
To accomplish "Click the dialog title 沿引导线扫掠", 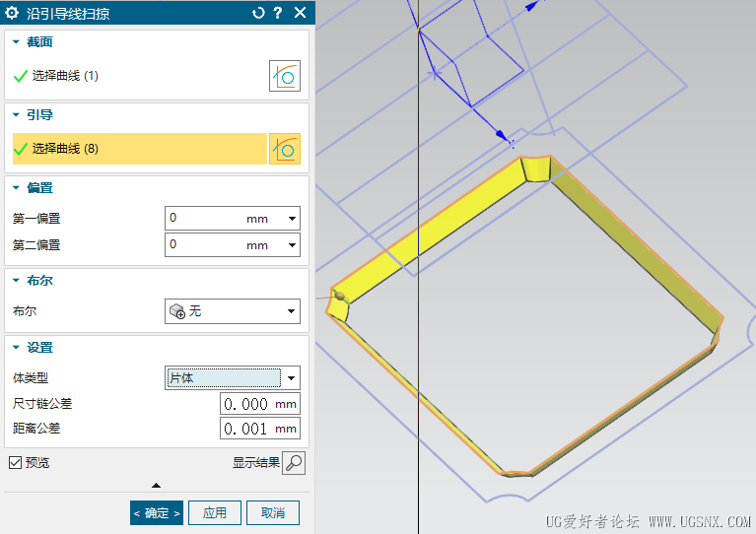I will coord(68,14).
